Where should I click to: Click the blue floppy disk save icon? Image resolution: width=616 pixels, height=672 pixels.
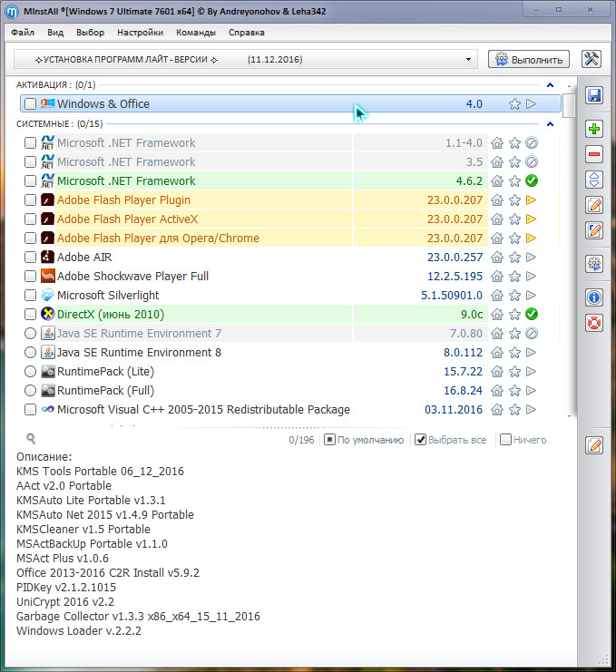click(x=594, y=95)
